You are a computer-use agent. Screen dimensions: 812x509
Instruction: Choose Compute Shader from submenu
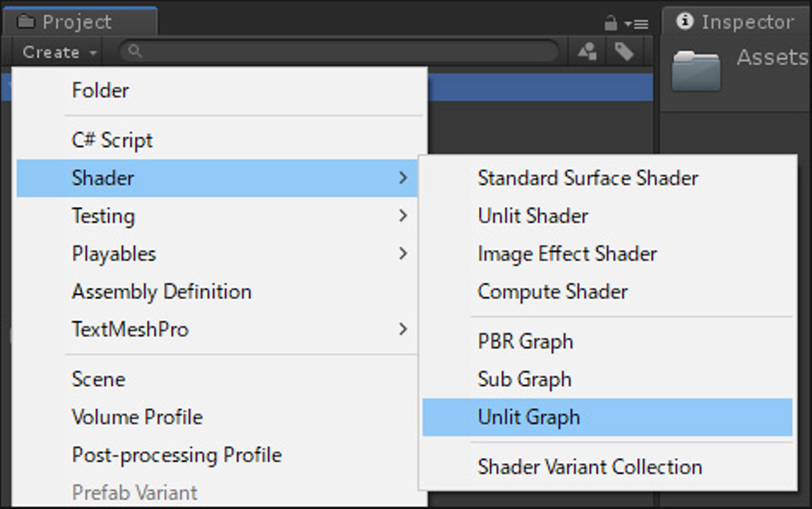point(607,292)
